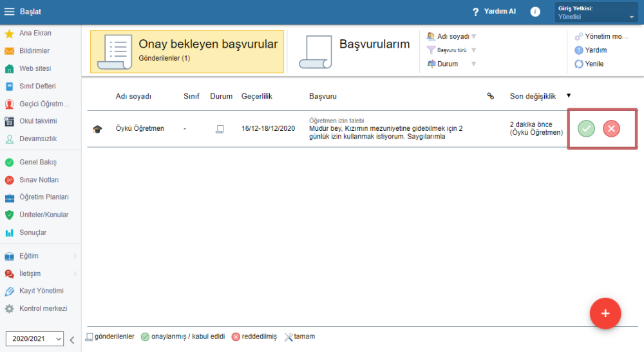Image resolution: width=644 pixels, height=352 pixels.
Task: Click the Üniteler/Konular shield icon
Action: click(x=9, y=215)
